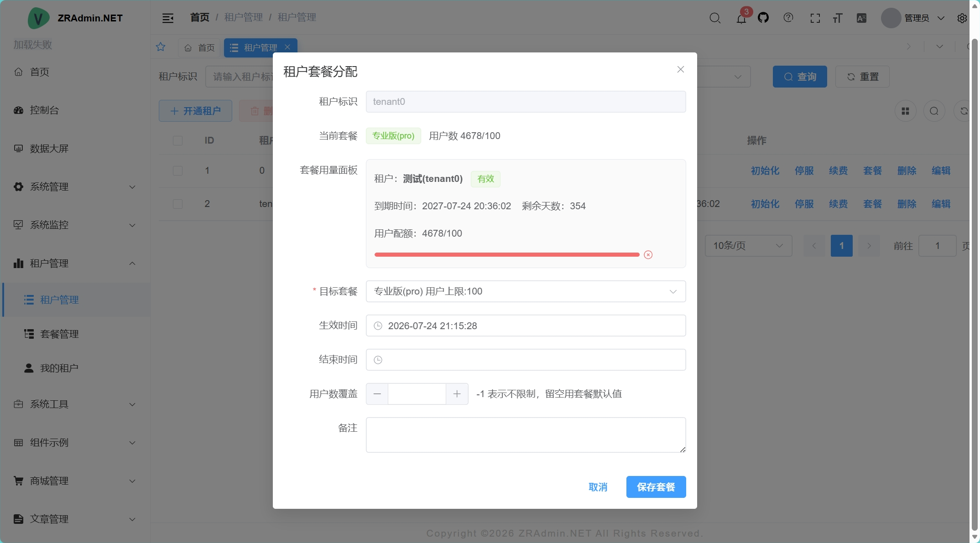The image size is (980, 543).
Task: Click 初始化 in row ID 1
Action: click(x=765, y=171)
